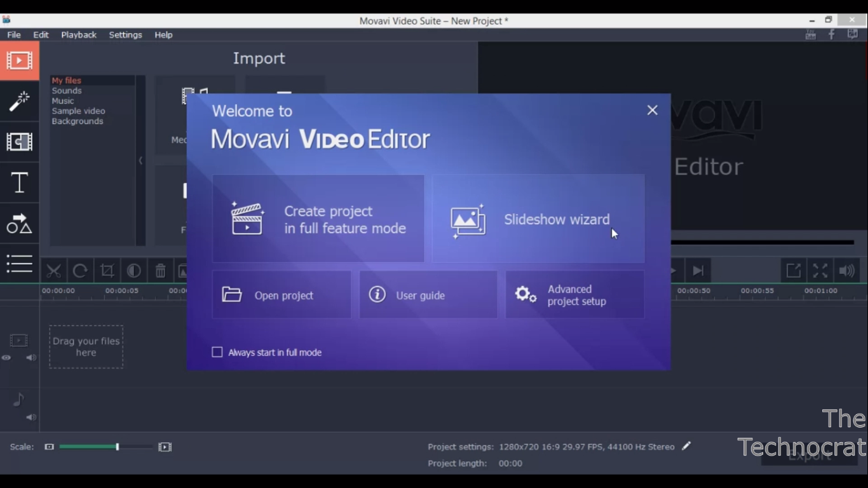Split the clip with the scissors tool
Image resolution: width=868 pixels, height=488 pixels.
(53, 270)
